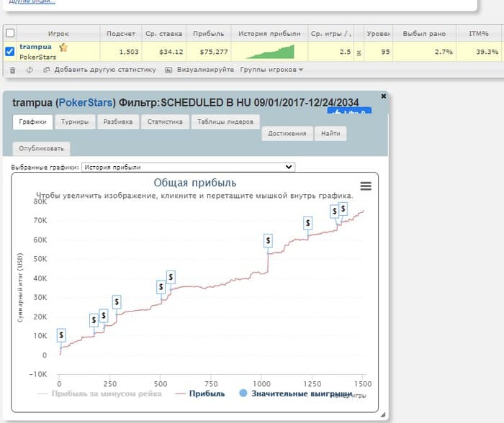504x423 pixels.
Task: Click the refresh icon below the table
Action: pyautogui.click(x=29, y=70)
